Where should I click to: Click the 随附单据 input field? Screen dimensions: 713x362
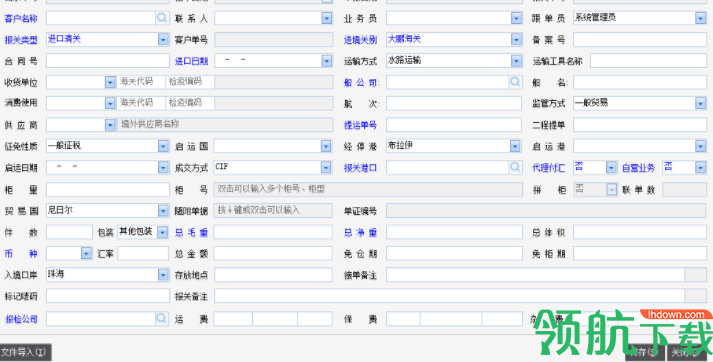273,211
